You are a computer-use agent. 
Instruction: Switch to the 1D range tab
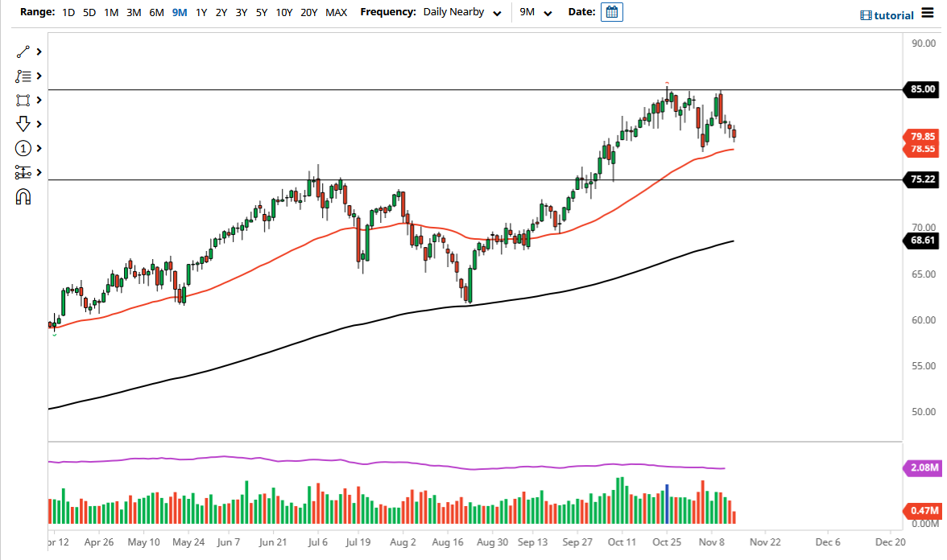click(x=68, y=13)
